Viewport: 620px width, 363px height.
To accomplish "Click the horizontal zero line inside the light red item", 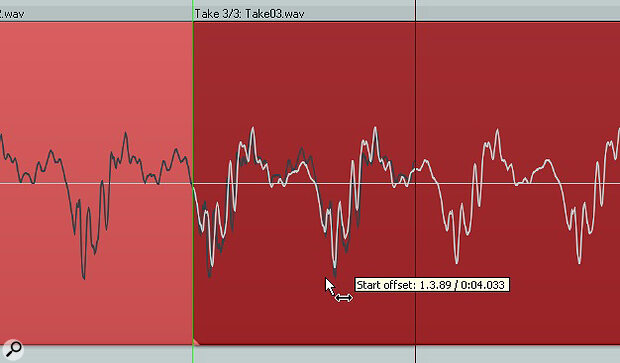I will click(96, 183).
